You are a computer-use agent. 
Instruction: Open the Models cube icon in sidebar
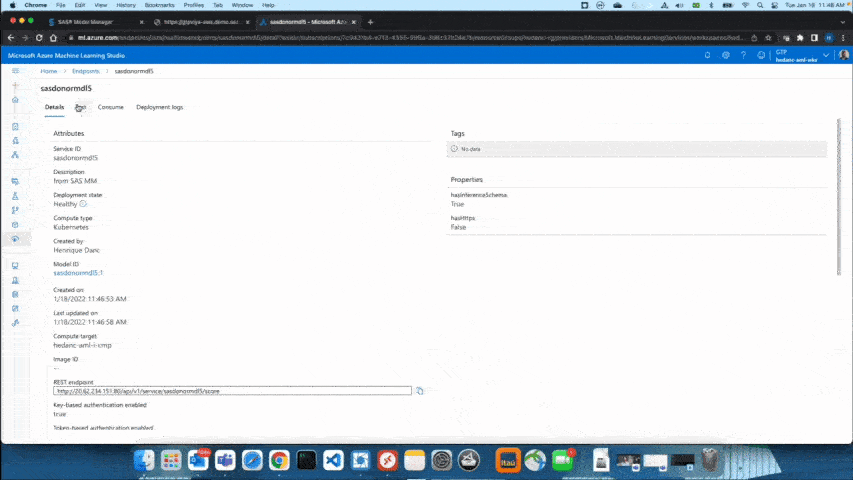pyautogui.click(x=15, y=225)
